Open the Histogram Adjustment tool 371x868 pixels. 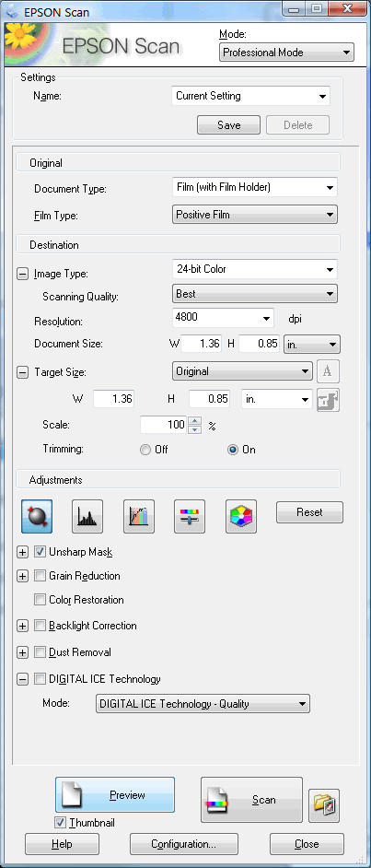point(87,517)
